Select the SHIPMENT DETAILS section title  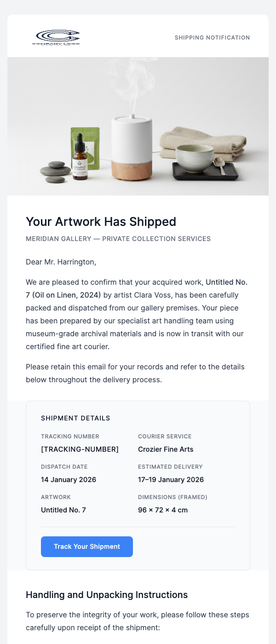tap(75, 418)
